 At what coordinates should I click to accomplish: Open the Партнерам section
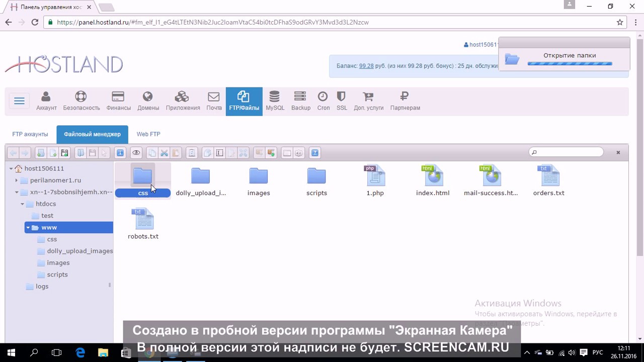click(405, 101)
